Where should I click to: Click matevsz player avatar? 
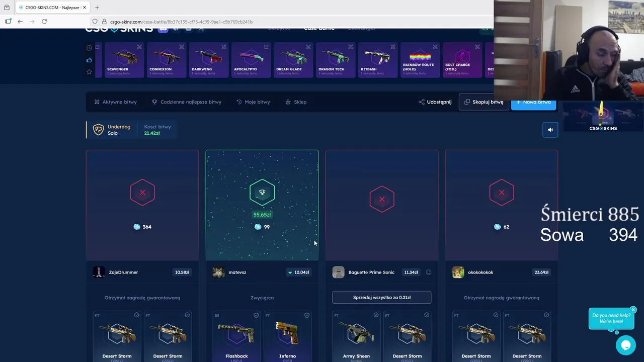tap(218, 272)
